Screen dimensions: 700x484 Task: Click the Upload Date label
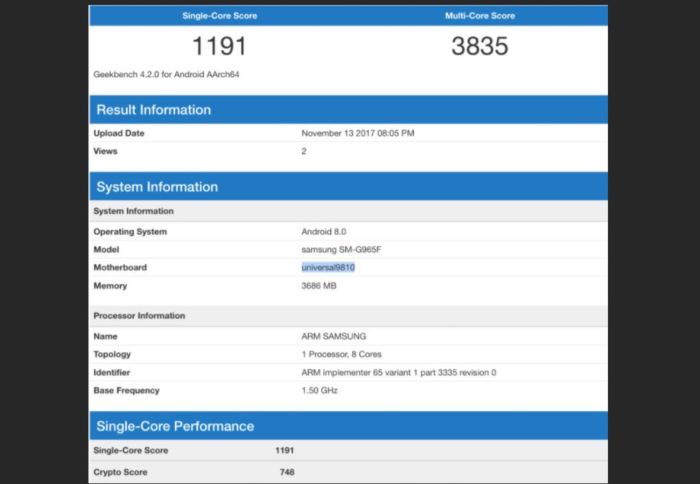tap(119, 133)
